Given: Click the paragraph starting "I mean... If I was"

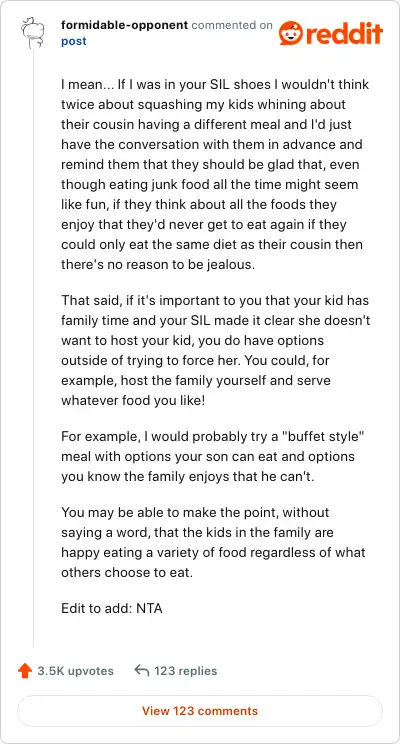Looking at the screenshot, I should (214, 175).
